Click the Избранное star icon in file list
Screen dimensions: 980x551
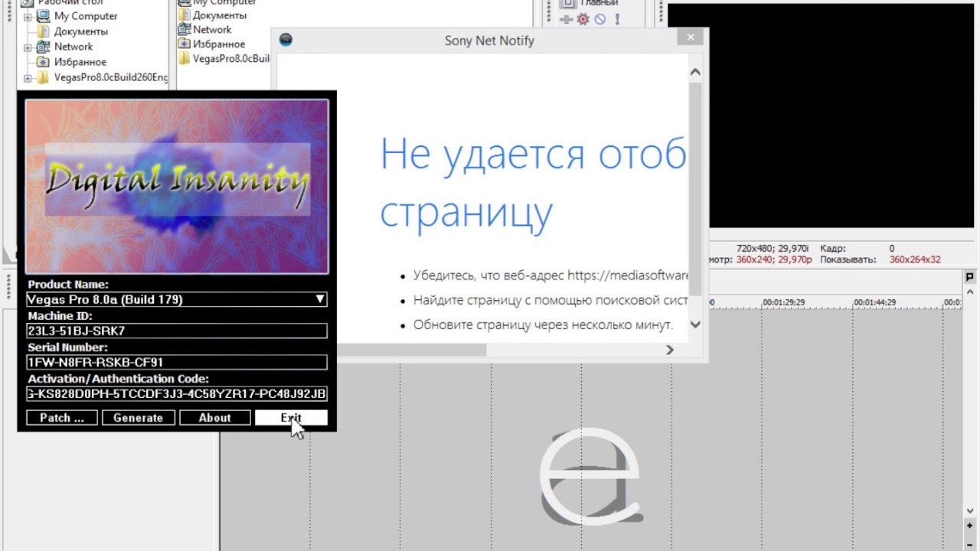tap(184, 44)
